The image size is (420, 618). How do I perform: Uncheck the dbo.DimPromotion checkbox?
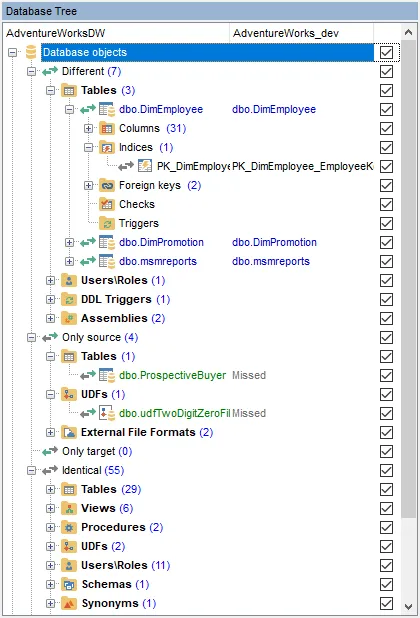click(x=387, y=242)
